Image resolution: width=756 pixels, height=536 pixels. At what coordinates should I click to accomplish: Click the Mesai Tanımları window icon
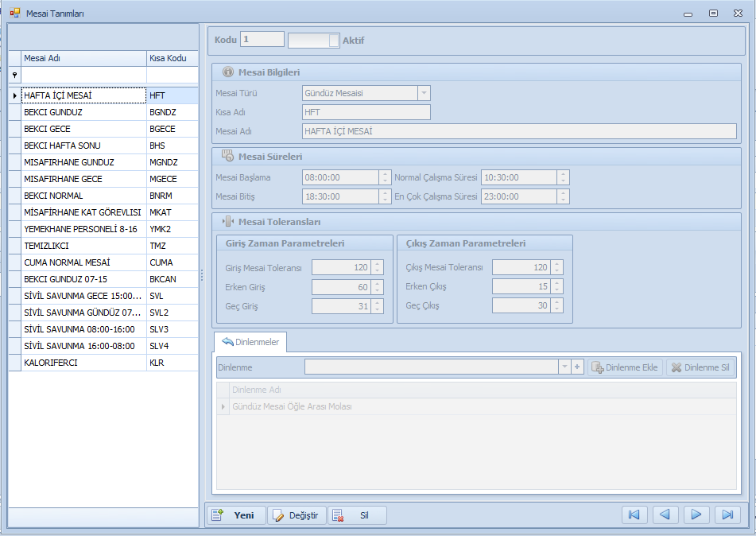click(15, 13)
